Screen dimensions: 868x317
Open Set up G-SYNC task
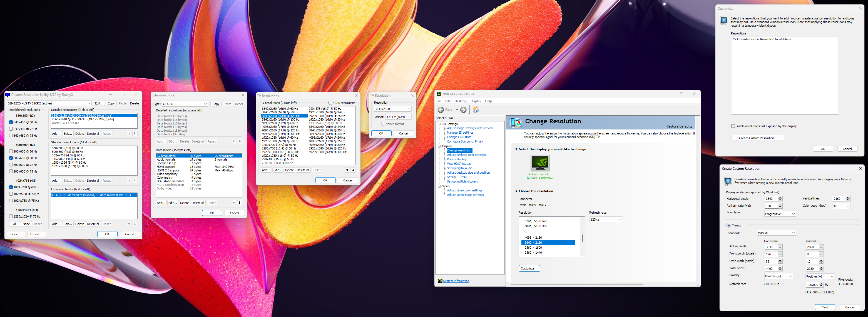[x=457, y=177]
